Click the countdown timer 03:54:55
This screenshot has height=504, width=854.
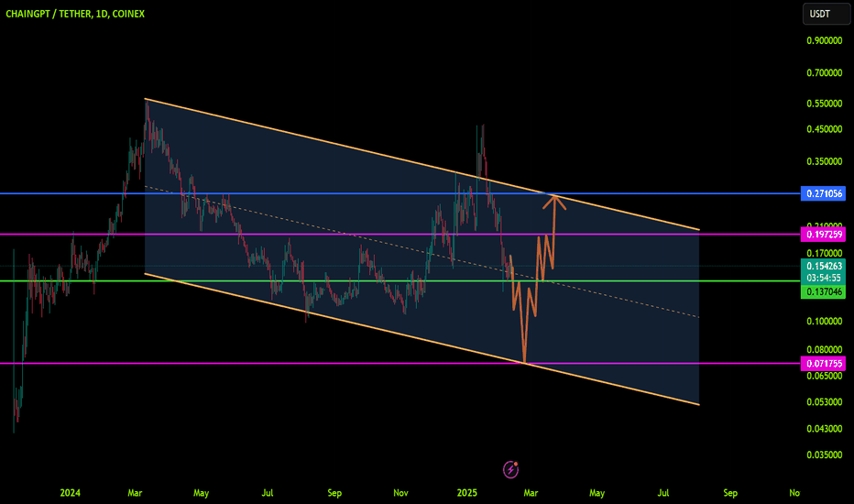(823, 278)
